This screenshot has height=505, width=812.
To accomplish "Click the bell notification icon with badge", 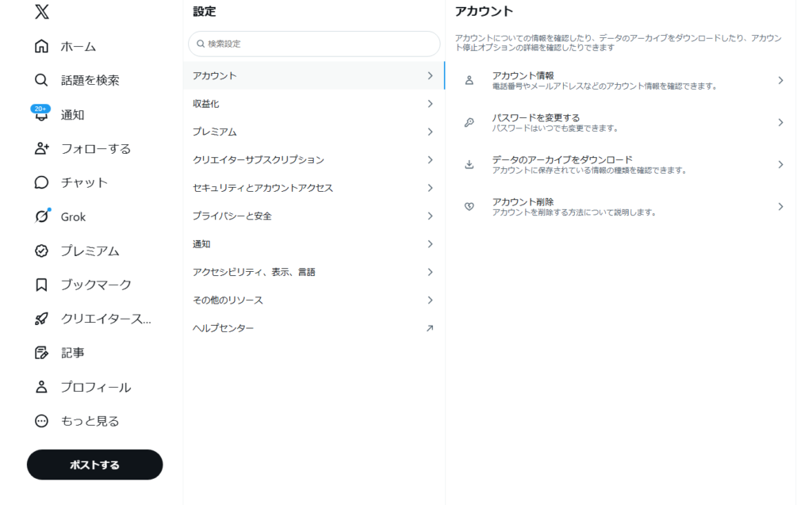I will (42, 115).
